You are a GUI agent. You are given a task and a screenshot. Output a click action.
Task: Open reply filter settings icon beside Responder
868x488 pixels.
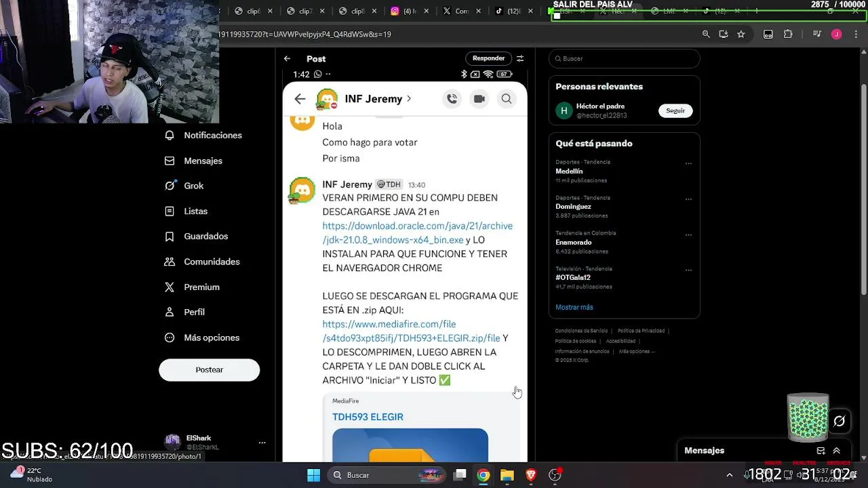pos(520,58)
